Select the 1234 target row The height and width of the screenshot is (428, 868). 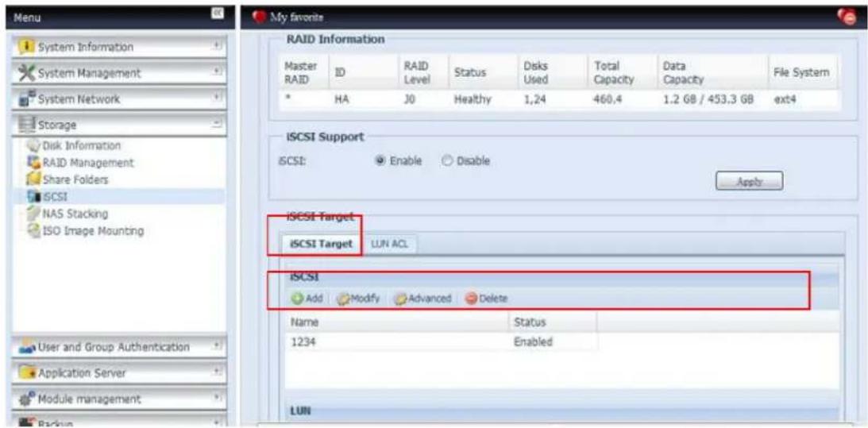coord(442,342)
